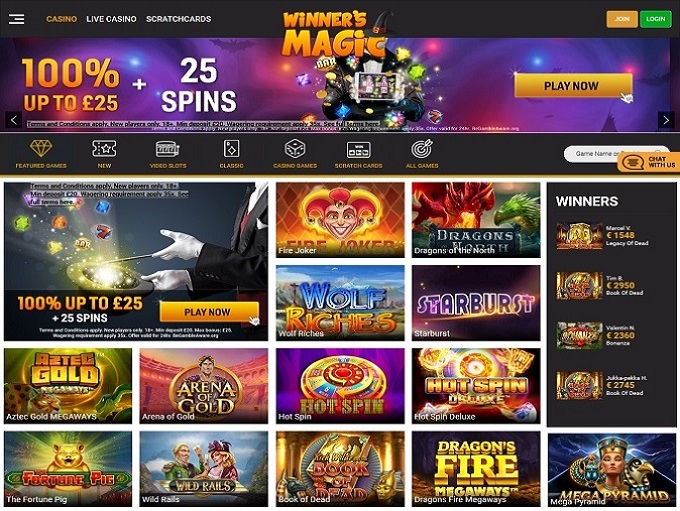This screenshot has height=511, width=680.
Task: Select the Featured Games diamond icon
Action: click(41, 149)
